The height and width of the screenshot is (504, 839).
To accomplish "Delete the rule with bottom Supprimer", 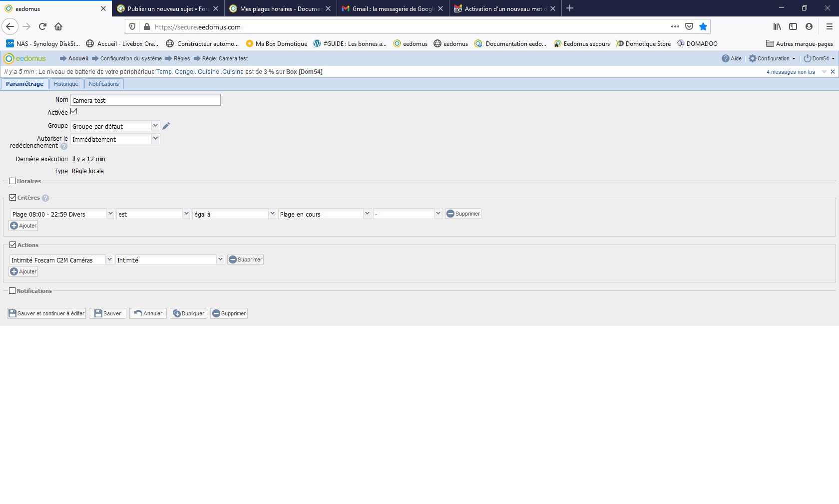I will [x=229, y=313].
